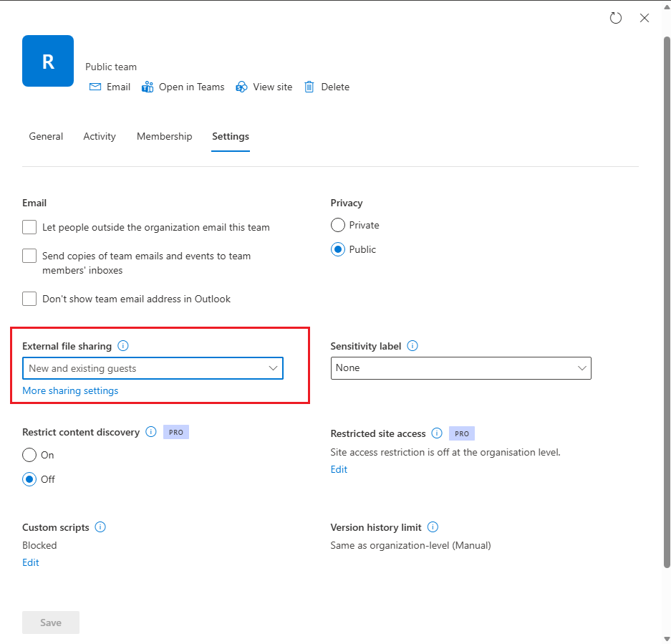Image resolution: width=671 pixels, height=644 pixels.
Task: Click the Save button
Action: 51,623
